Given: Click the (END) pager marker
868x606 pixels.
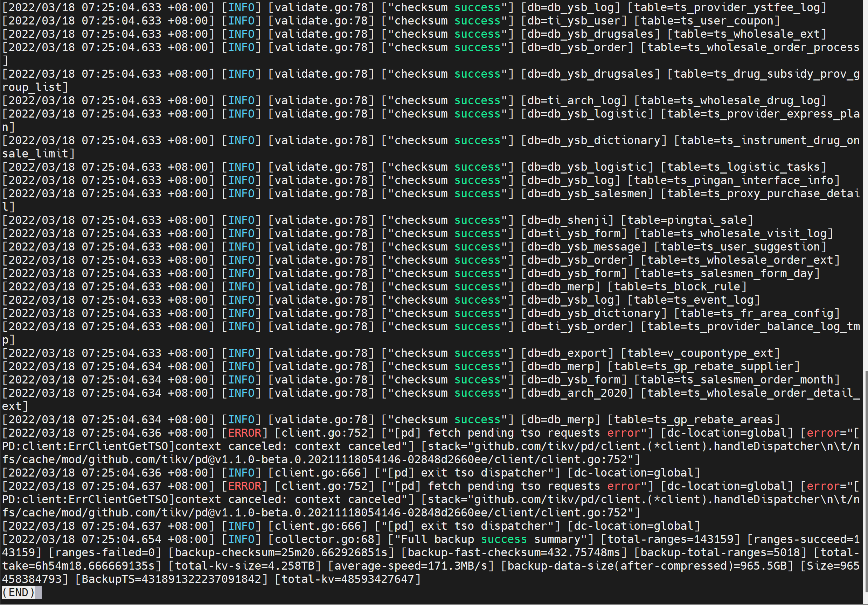Looking at the screenshot, I should tap(18, 593).
